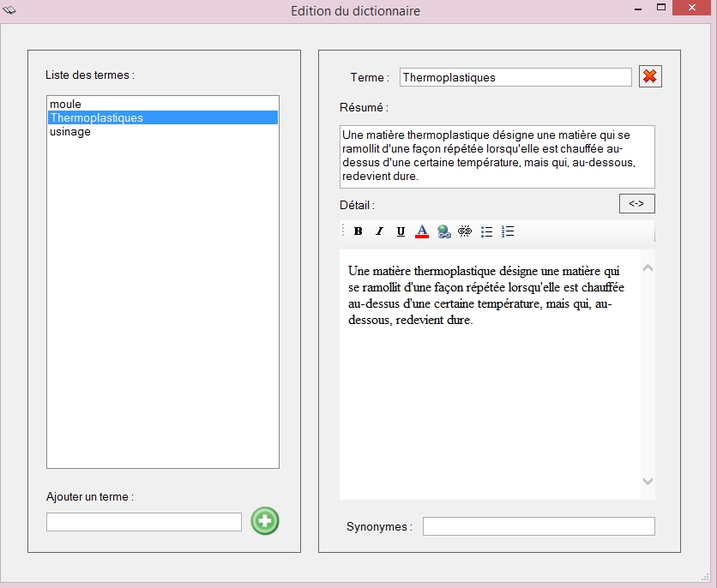Viewport: 717px width, 588px height.
Task: Click into the Détail rich text editor
Action: pyautogui.click(x=491, y=375)
